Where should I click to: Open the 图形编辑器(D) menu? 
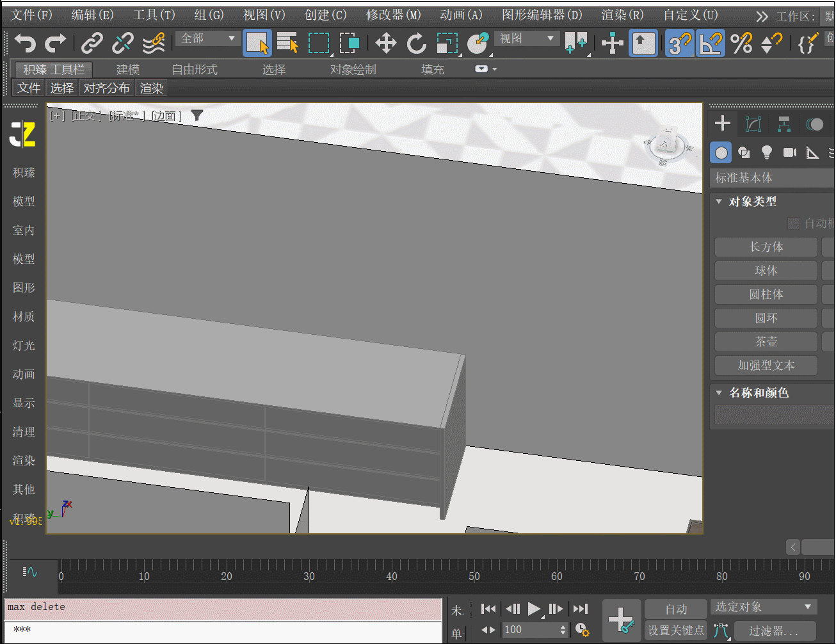coord(542,15)
